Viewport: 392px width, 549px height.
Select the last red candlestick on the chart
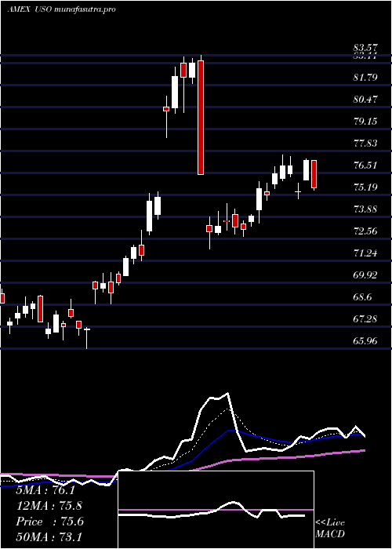pyautogui.click(x=314, y=174)
